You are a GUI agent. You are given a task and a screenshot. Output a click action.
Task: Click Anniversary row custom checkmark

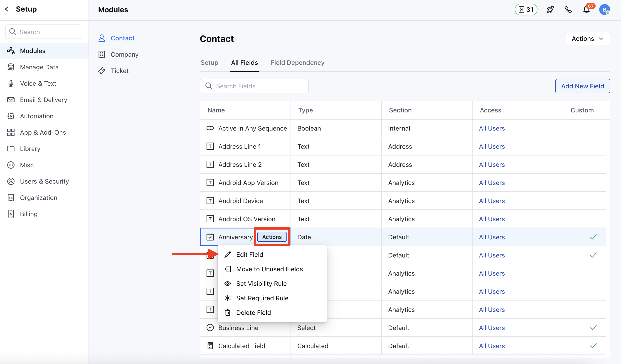point(593,237)
